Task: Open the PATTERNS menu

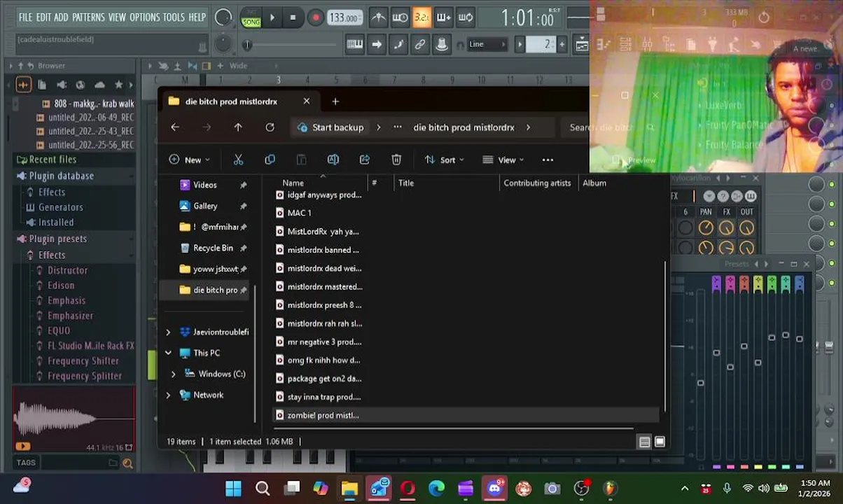Action: pos(88,17)
